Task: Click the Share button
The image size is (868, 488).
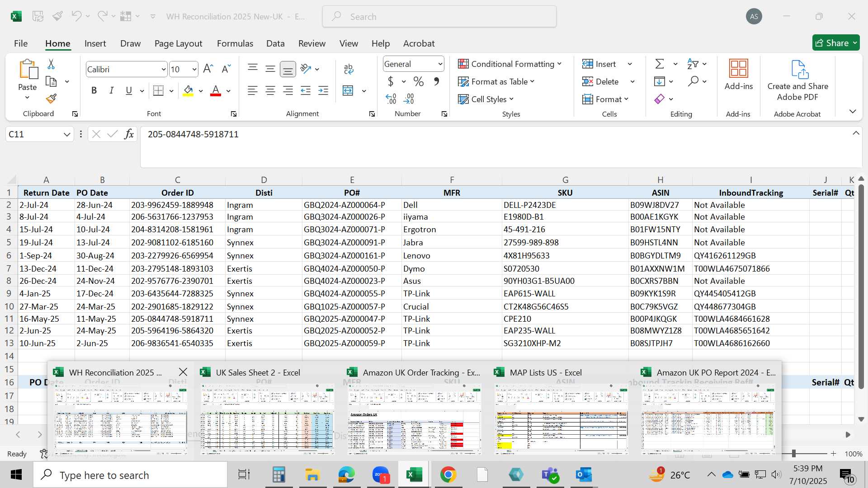Action: [836, 43]
